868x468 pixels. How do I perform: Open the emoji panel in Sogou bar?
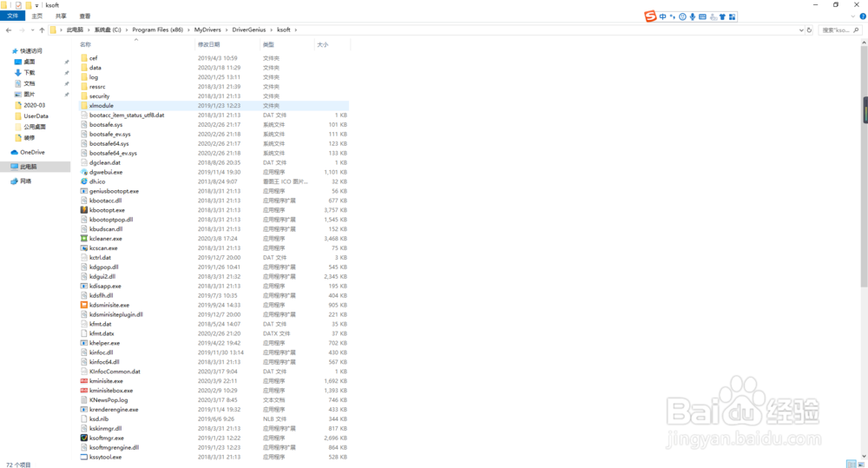[x=682, y=16]
